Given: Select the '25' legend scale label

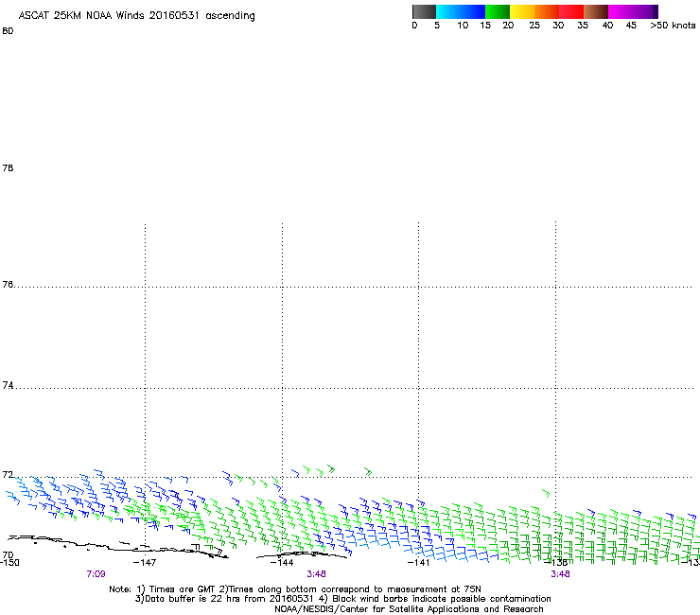Looking at the screenshot, I should (x=534, y=26).
